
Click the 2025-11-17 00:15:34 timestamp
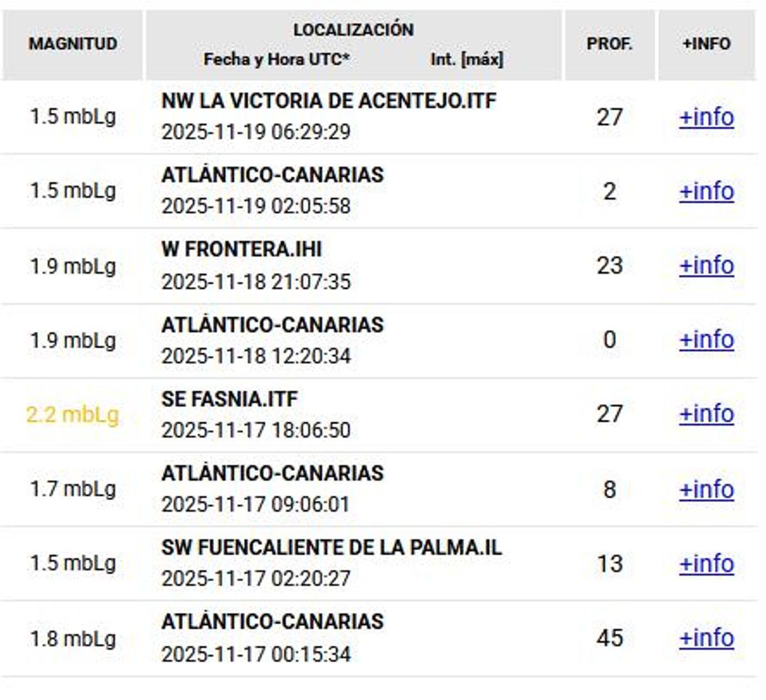pyautogui.click(x=256, y=653)
